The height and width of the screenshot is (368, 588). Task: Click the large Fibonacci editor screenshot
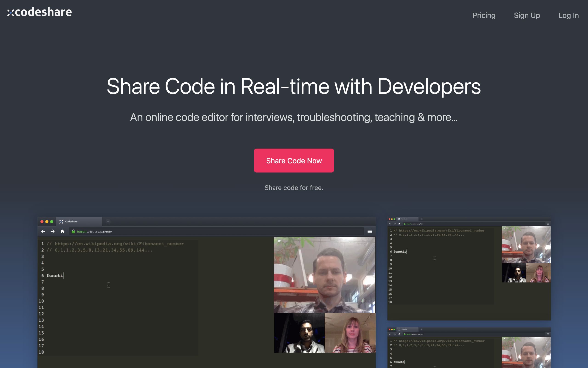206,292
